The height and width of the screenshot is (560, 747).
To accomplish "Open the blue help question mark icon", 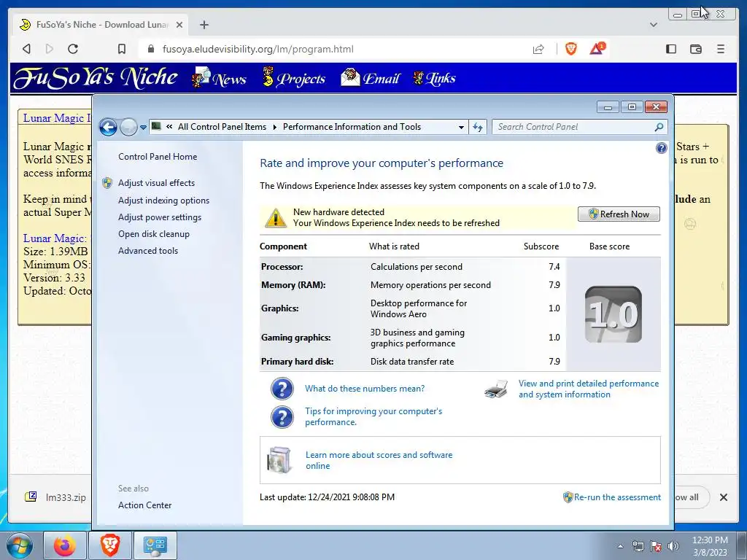I will pyautogui.click(x=661, y=148).
